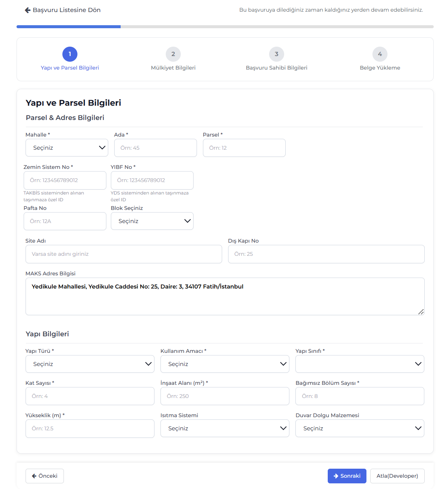The width and height of the screenshot is (448, 489).
Task: Click the Önceki button
Action: pos(45,476)
